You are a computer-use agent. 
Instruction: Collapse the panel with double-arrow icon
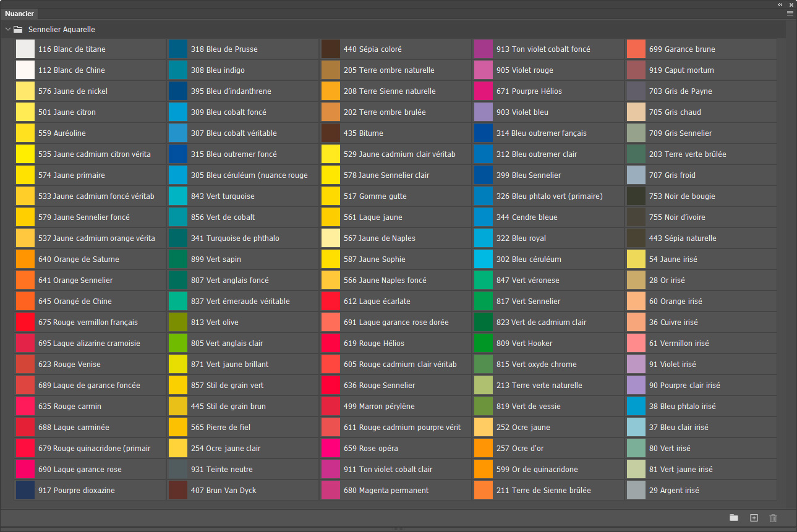coord(780,4)
